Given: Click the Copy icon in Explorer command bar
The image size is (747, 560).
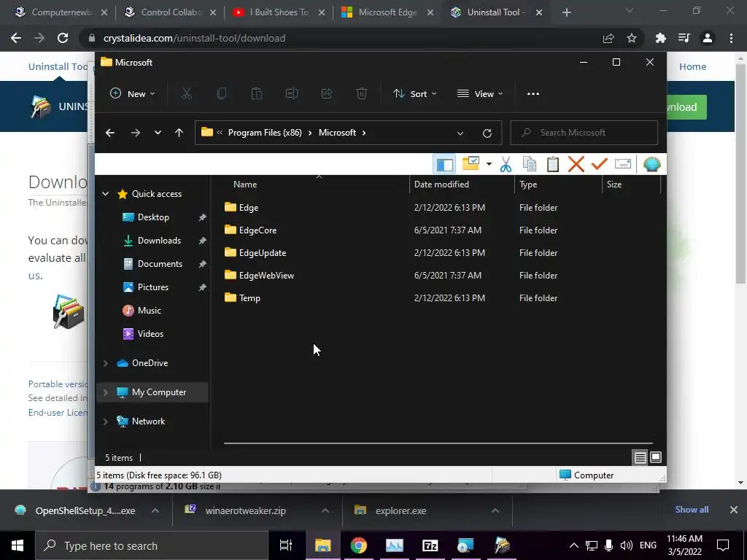Looking at the screenshot, I should 222,94.
